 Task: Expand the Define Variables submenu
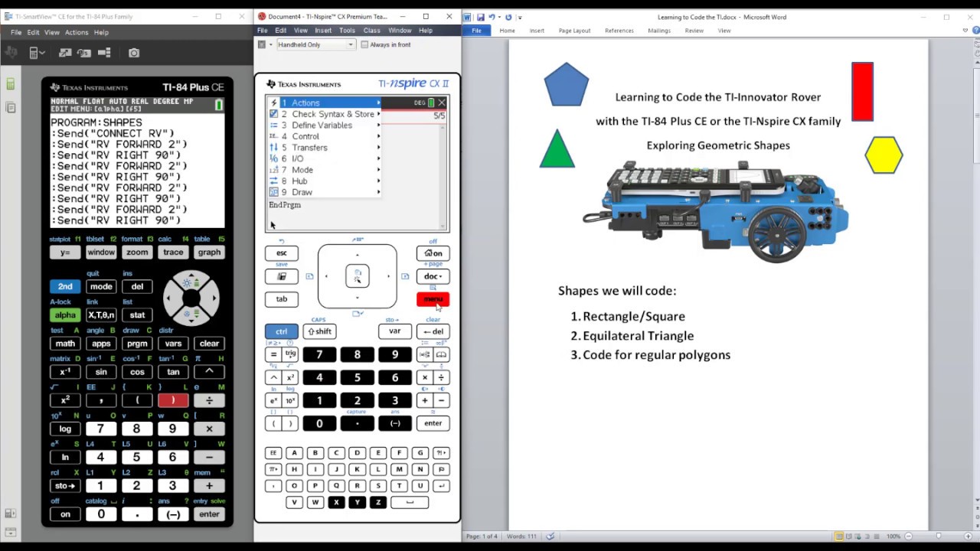pos(324,125)
